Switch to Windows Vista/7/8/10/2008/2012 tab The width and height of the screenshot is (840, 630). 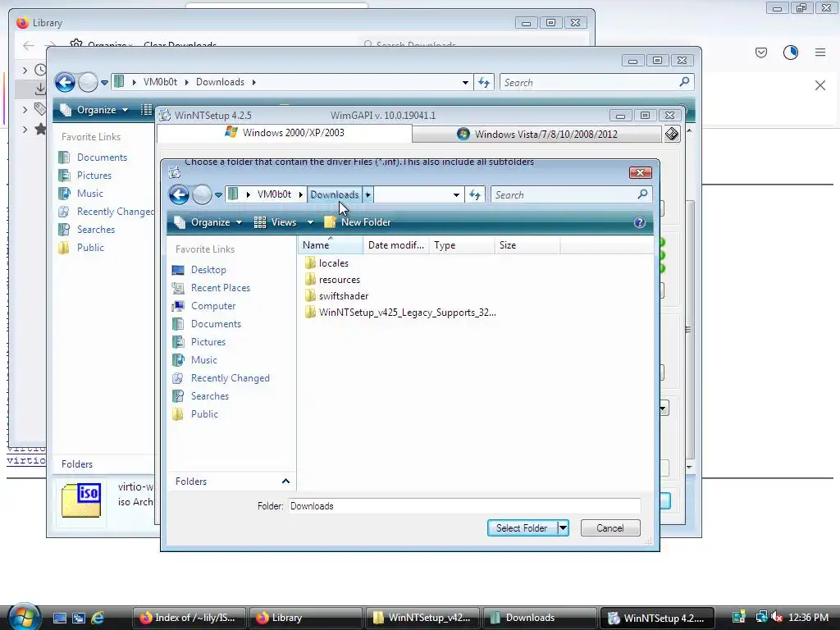point(537,134)
